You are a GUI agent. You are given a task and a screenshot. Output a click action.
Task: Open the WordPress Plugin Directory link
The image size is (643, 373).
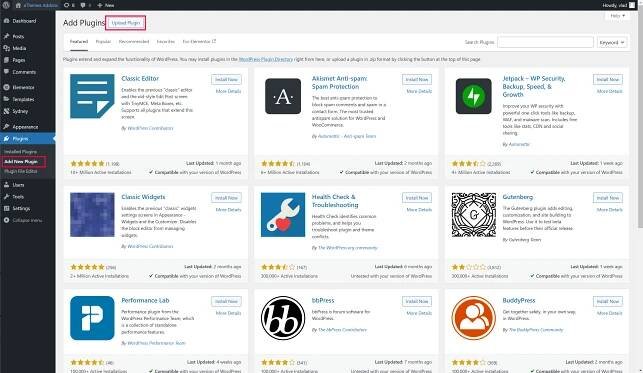point(266,59)
